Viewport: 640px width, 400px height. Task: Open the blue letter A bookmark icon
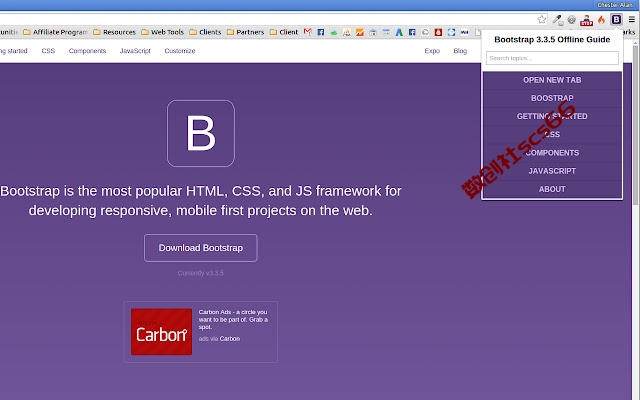click(x=399, y=32)
